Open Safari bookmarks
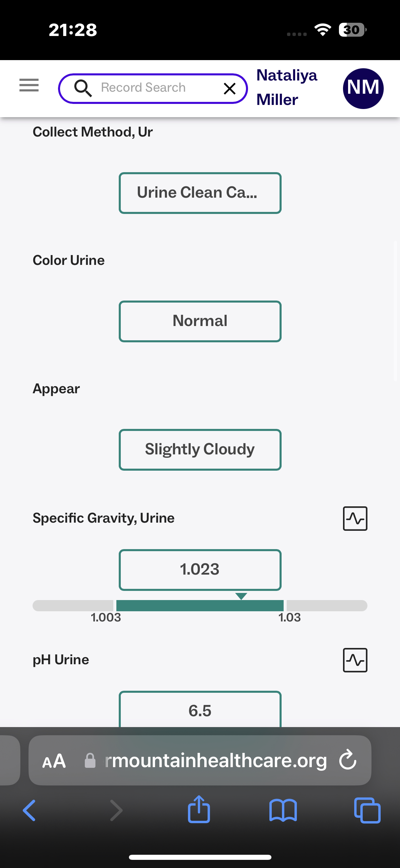The height and width of the screenshot is (868, 400). (283, 810)
